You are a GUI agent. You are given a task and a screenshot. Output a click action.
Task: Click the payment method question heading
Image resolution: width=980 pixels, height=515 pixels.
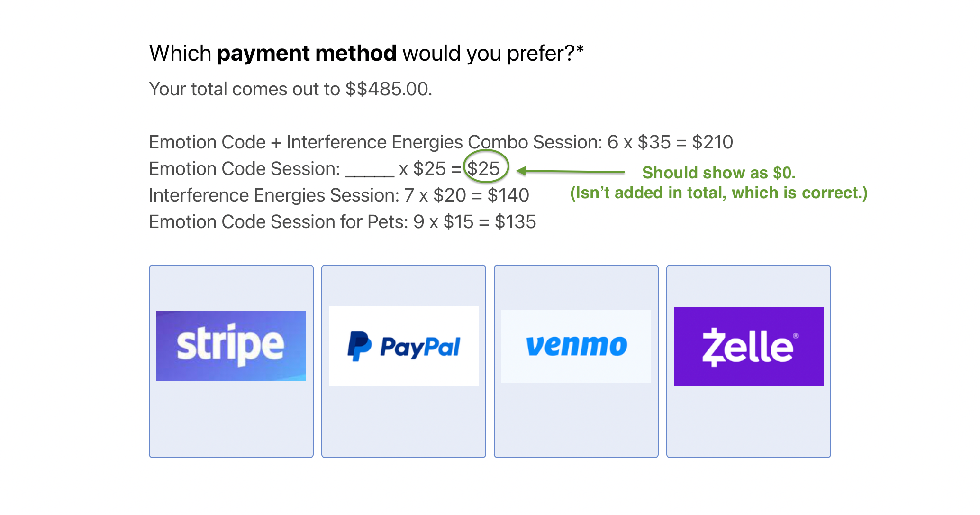point(366,53)
